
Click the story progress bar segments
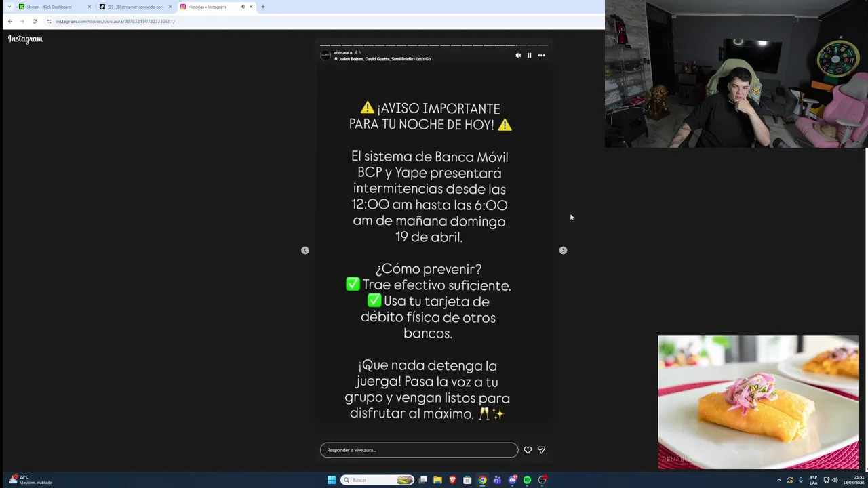434,45
